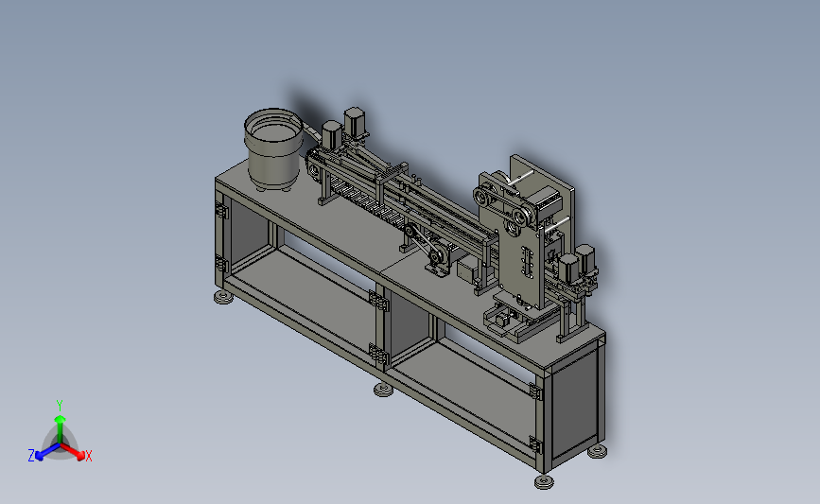The width and height of the screenshot is (820, 504).
Task: Select the cylindrical vibratory bowl feeder on the model
Action: 273,149
